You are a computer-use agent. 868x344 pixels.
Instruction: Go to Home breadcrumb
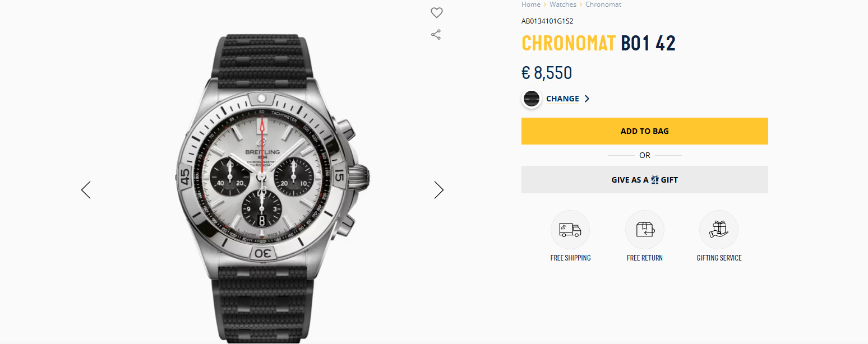click(530, 4)
